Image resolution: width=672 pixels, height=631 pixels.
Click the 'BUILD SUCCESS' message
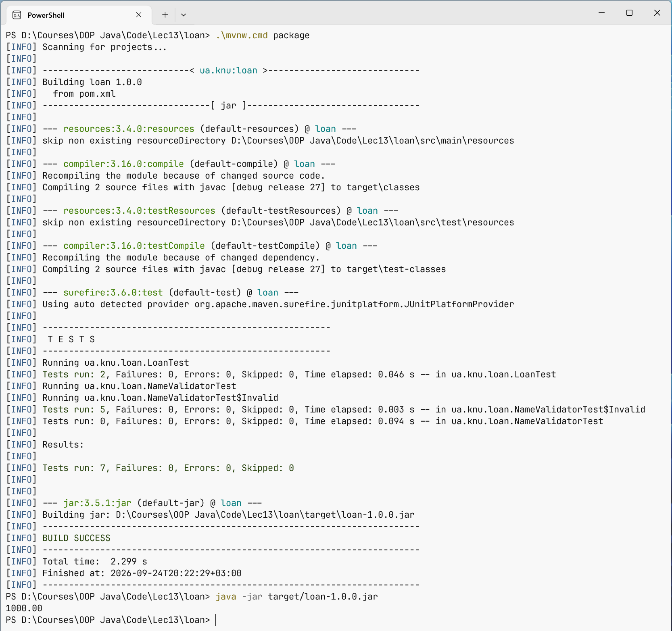76,538
